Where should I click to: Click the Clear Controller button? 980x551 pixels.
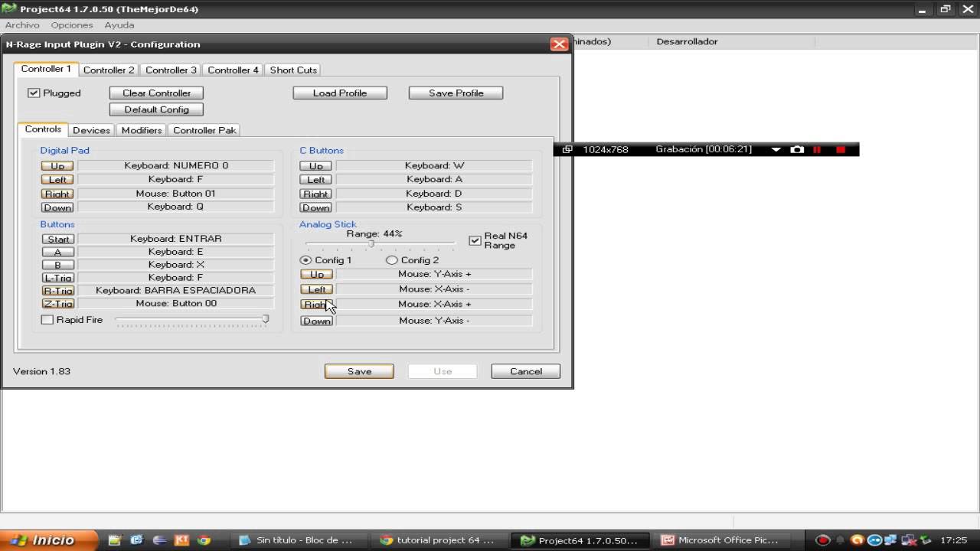(156, 93)
